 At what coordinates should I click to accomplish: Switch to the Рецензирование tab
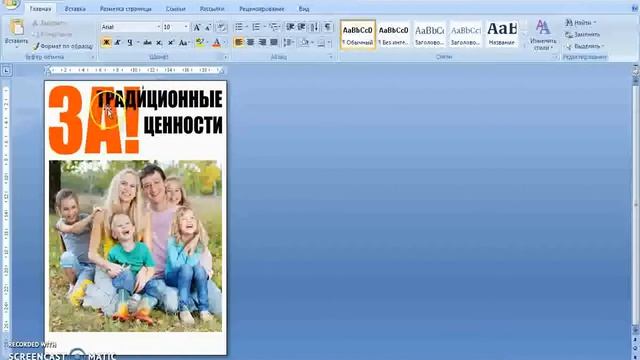(262, 9)
